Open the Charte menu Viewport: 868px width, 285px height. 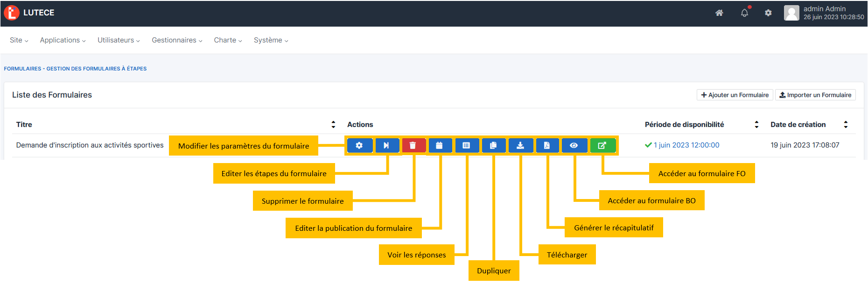[x=228, y=40]
